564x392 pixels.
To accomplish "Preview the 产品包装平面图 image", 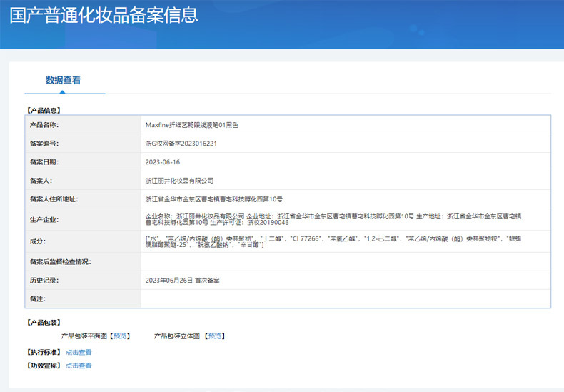I will click(x=120, y=336).
